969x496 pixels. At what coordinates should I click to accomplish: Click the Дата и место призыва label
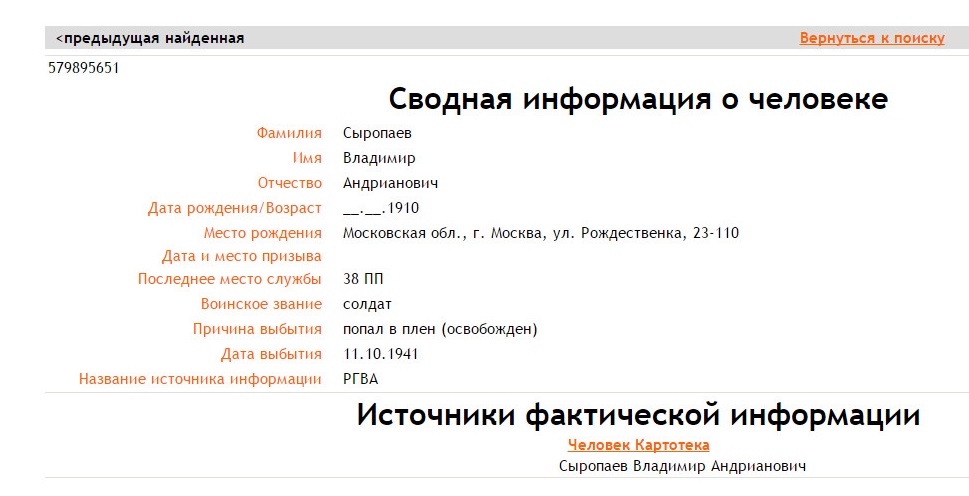coord(241,256)
